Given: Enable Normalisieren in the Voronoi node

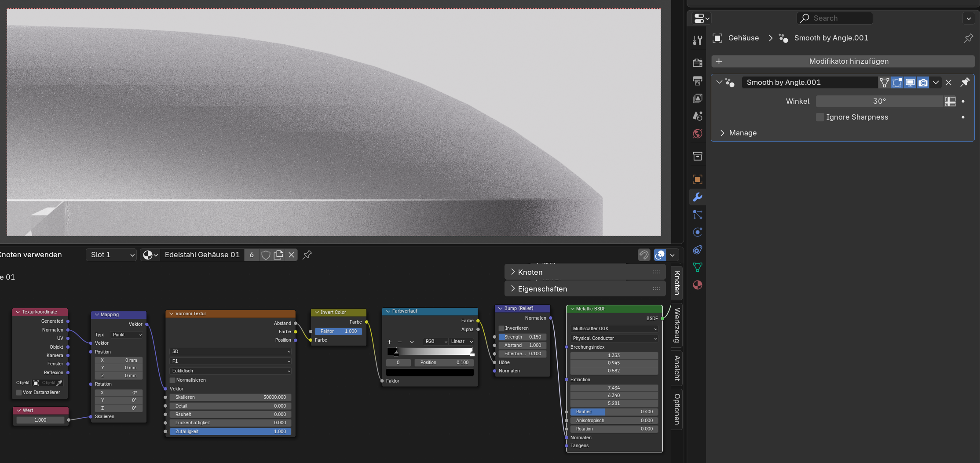Looking at the screenshot, I should [x=172, y=380].
